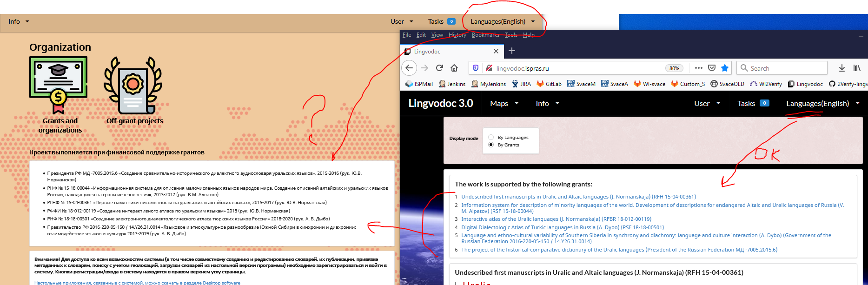Open Firefox View menu
Image resolution: width=868 pixels, height=285 pixels.
click(x=437, y=35)
